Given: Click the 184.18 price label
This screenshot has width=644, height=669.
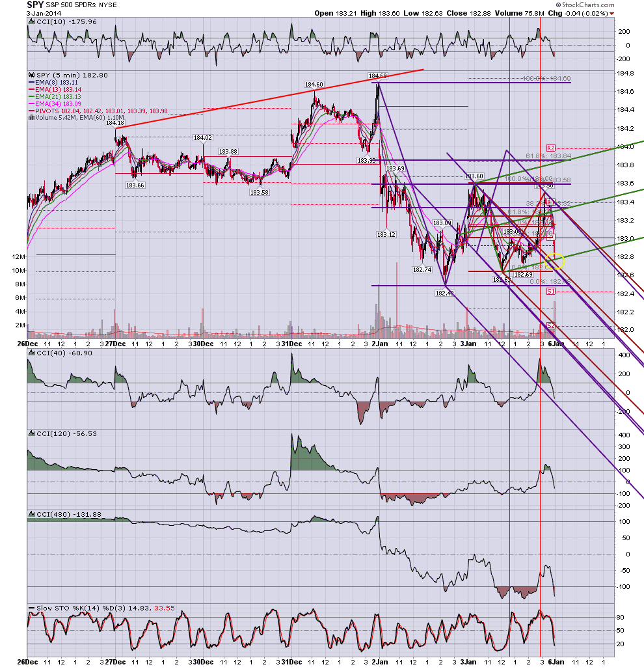Looking at the screenshot, I should click(114, 123).
